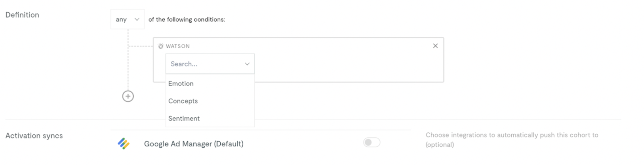644x165 pixels.
Task: Click the "Choose integrations" helper text
Action: pyautogui.click(x=512, y=140)
